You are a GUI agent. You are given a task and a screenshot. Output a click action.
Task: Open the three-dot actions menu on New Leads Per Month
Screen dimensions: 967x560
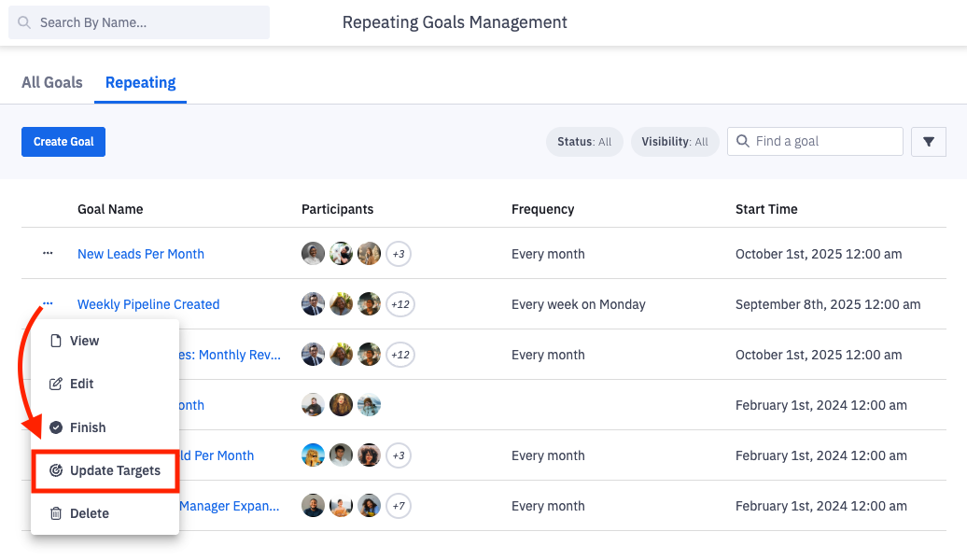point(49,253)
